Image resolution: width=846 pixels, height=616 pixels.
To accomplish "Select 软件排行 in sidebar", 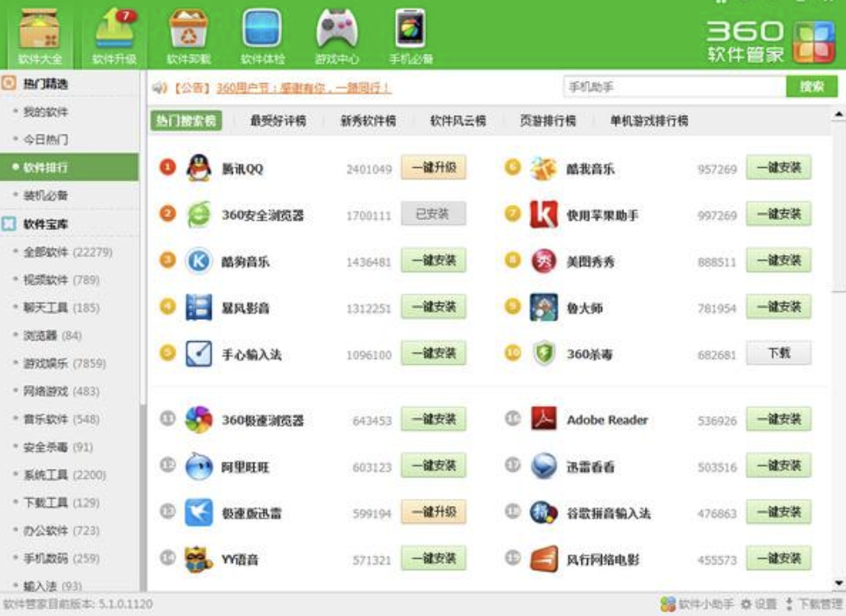I will (x=69, y=167).
